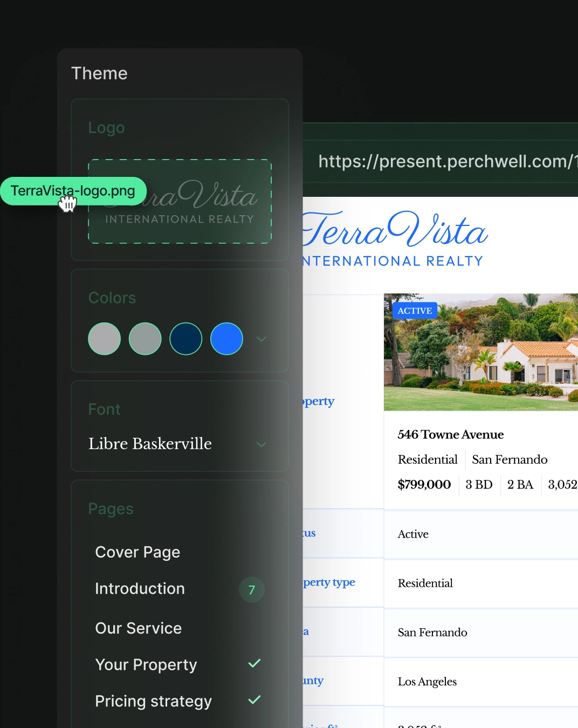Viewport: 578px width, 728px height.
Task: Select the medium gray color swatch
Action: click(x=145, y=339)
